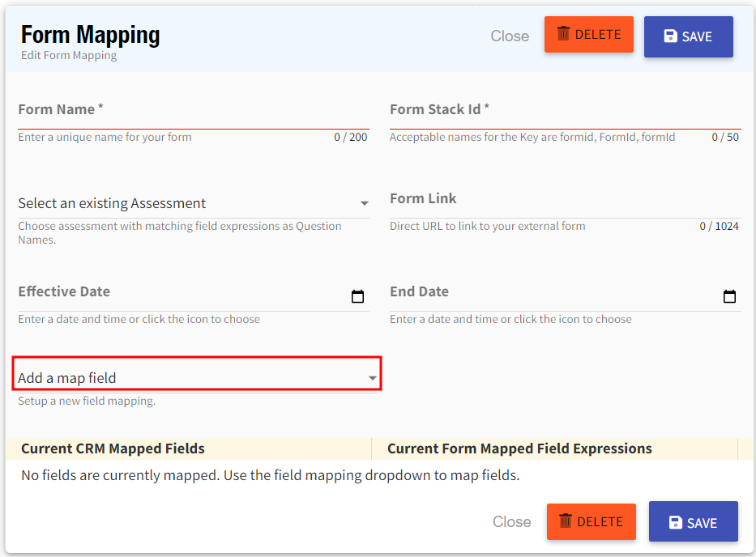Select 'Current CRM Mapped Fields' column header

pos(113,449)
